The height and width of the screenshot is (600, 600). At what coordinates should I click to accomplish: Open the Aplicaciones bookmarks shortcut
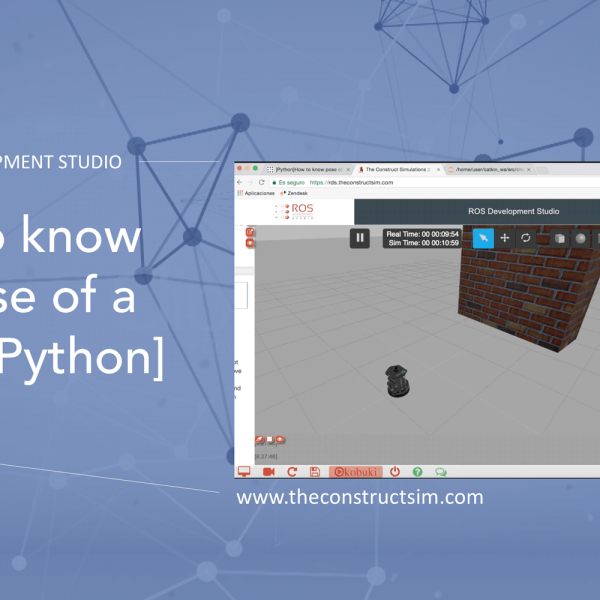click(x=256, y=193)
